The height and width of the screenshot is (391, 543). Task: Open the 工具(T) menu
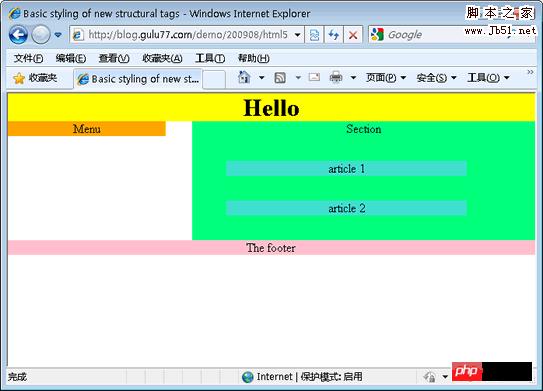click(210, 58)
